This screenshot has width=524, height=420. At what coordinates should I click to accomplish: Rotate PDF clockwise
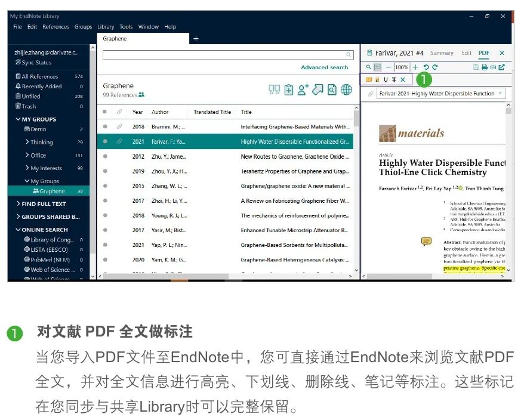[434, 67]
